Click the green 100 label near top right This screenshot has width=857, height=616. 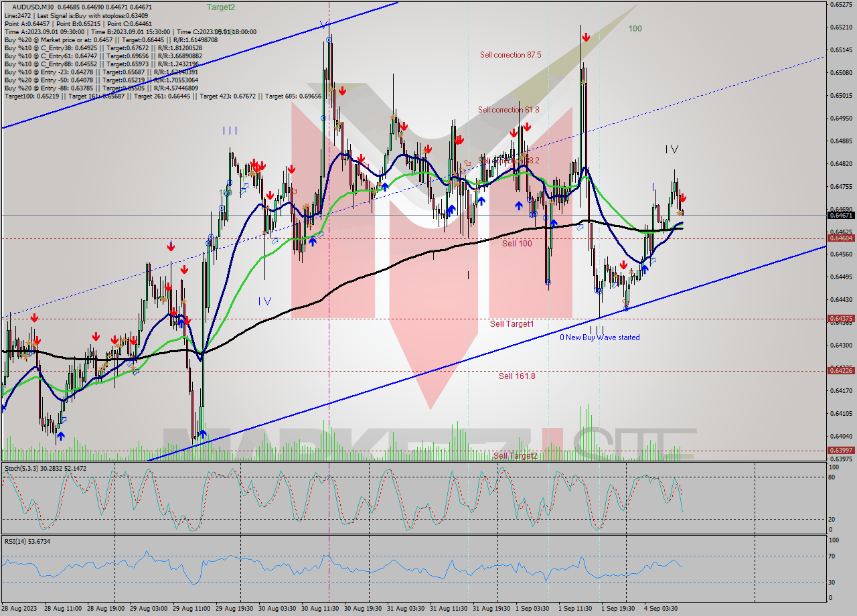click(635, 29)
